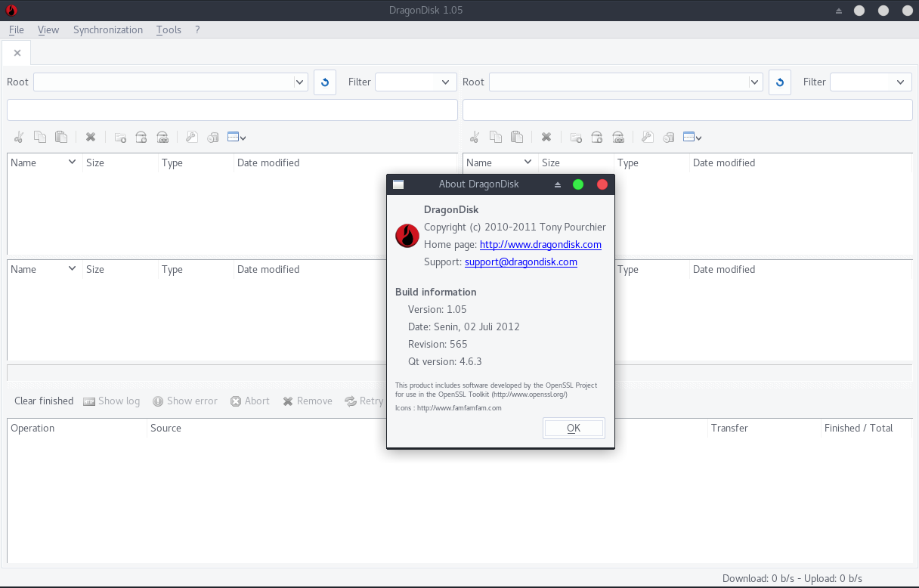The height and width of the screenshot is (588, 919).
Task: Close the current tab with X
Action: 17,53
